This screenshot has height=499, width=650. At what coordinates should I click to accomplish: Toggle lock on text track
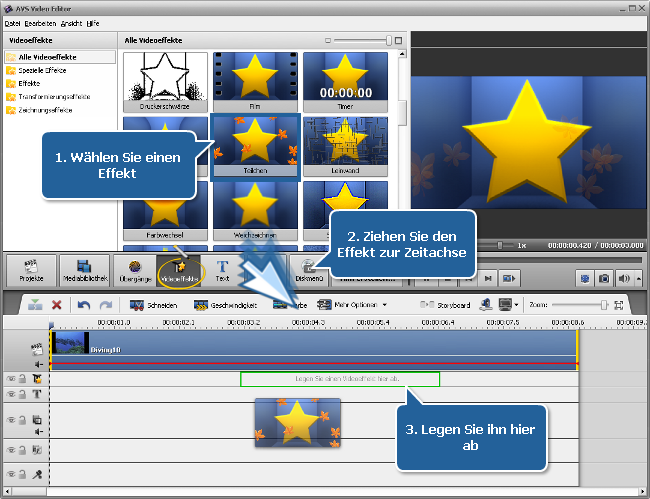(x=22, y=394)
